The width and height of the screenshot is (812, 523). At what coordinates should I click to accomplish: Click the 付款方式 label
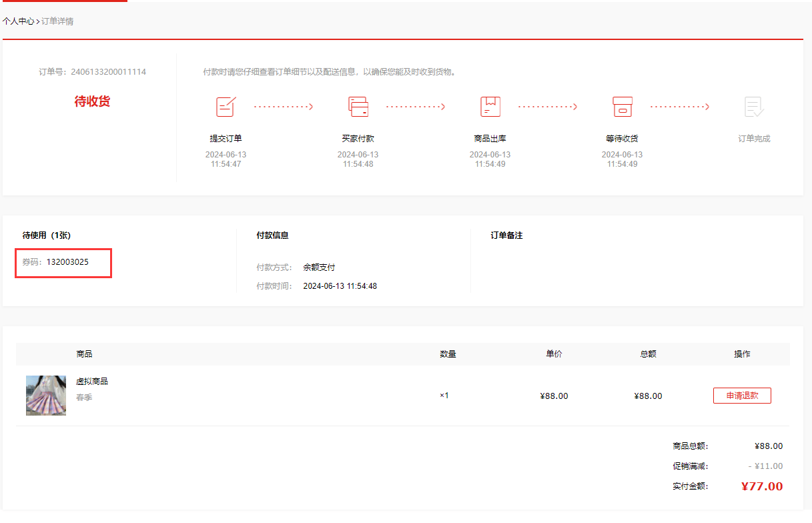pyautogui.click(x=274, y=268)
